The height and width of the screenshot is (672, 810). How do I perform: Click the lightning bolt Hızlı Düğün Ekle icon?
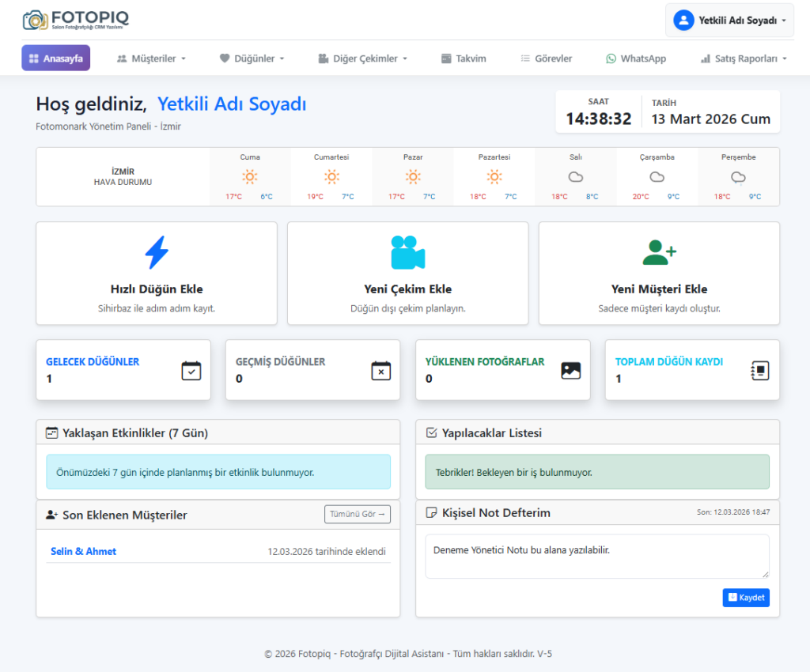point(157,253)
